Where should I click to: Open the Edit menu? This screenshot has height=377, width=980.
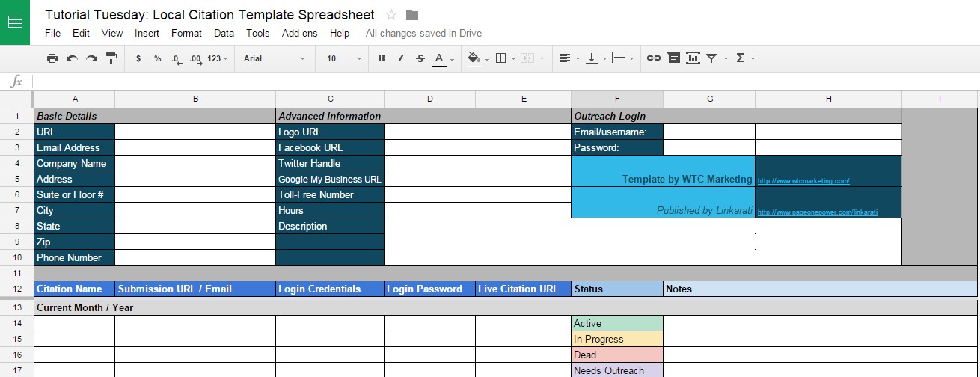[x=81, y=33]
